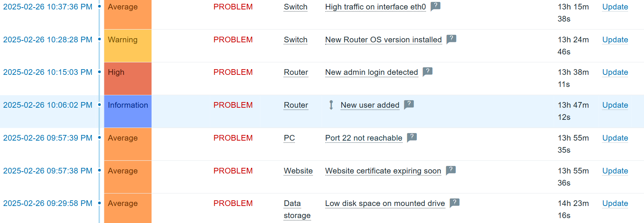Open the Switch host menu for eth0 problem
The width and height of the screenshot is (644, 223).
click(296, 7)
